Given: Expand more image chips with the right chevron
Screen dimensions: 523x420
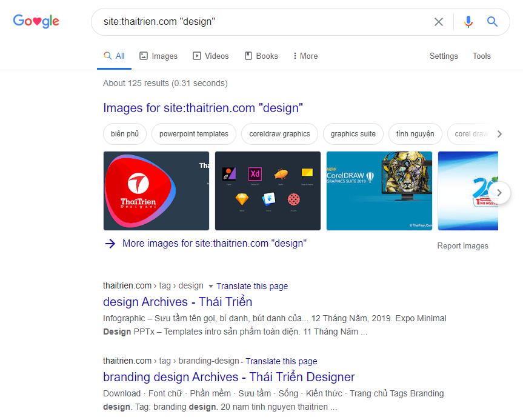Looking at the screenshot, I should tap(499, 133).
